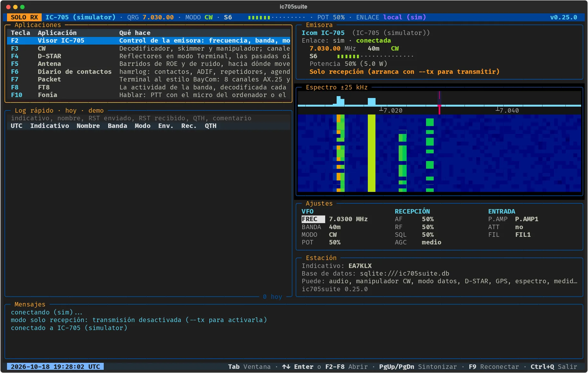This screenshot has height=373, width=588.
Task: Open the F3 CW application row
Action: pos(149,48)
